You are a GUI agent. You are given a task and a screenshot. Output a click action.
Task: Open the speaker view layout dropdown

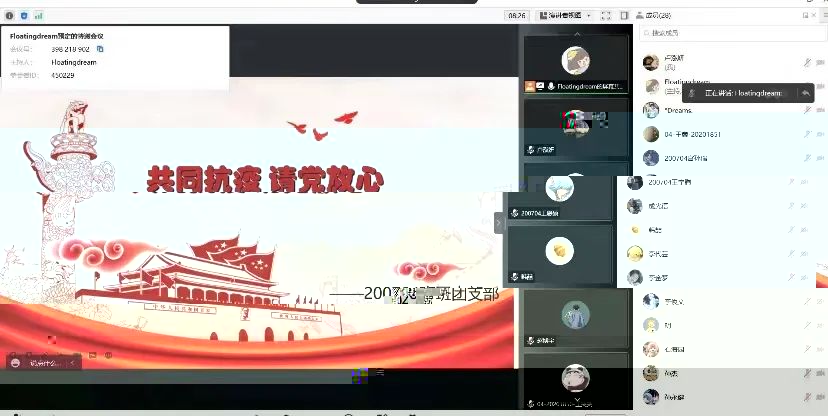click(565, 16)
